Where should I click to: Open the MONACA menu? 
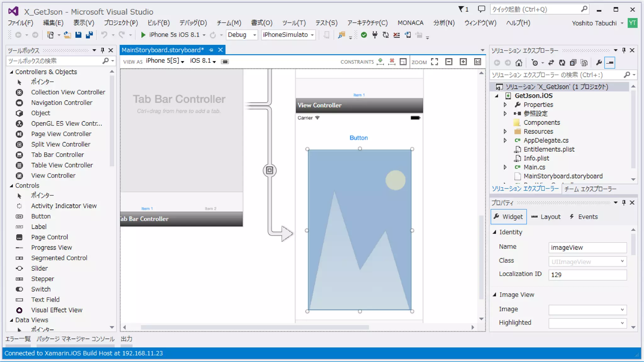click(x=410, y=23)
